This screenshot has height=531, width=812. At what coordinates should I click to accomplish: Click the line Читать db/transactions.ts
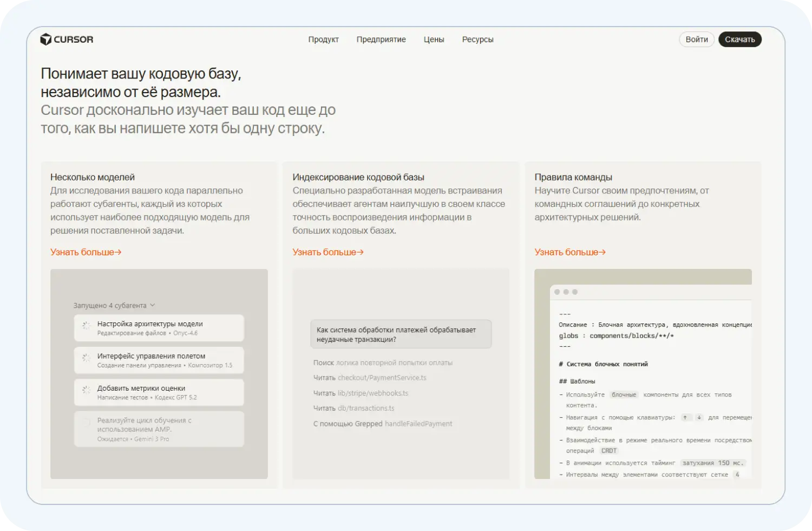[x=353, y=408]
